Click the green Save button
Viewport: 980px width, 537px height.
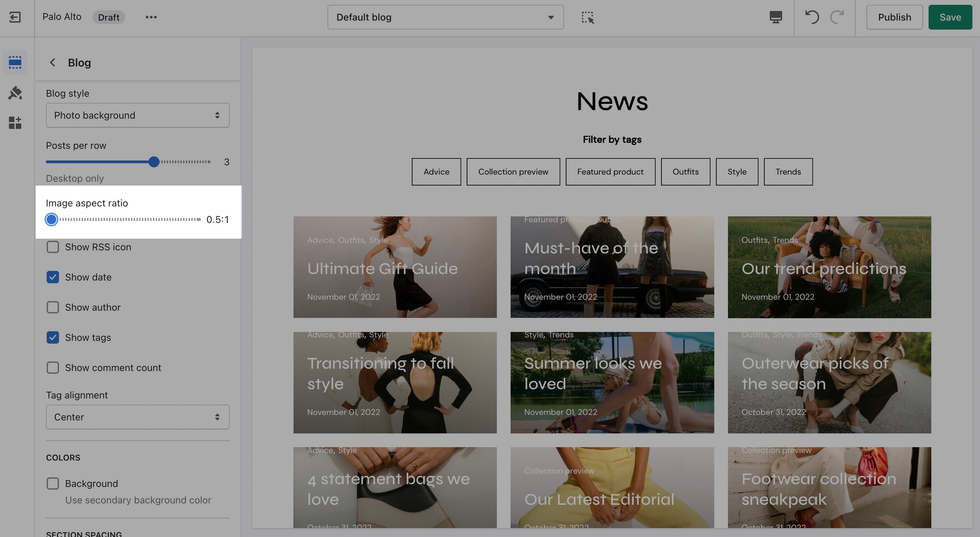[950, 17]
